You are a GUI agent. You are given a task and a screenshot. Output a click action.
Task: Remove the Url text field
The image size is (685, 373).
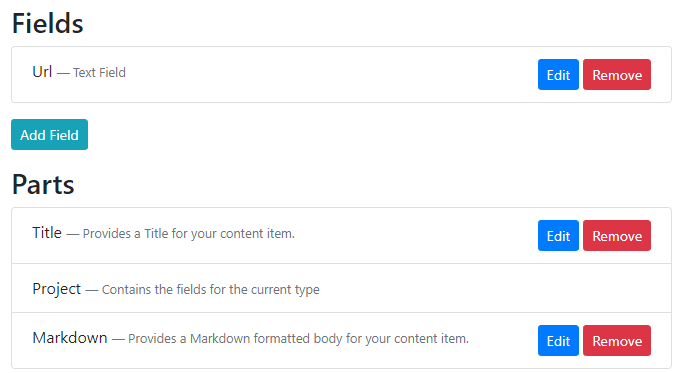click(617, 75)
